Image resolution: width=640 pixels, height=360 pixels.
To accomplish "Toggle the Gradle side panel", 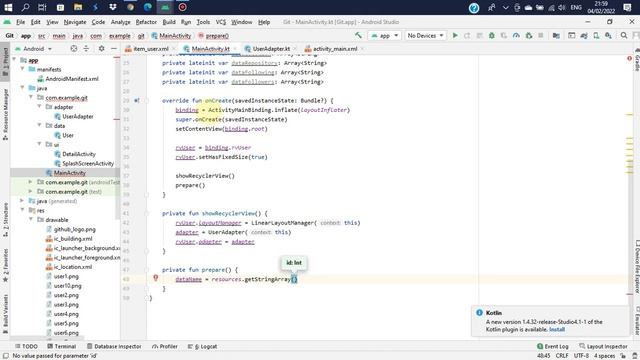I will click(637, 60).
